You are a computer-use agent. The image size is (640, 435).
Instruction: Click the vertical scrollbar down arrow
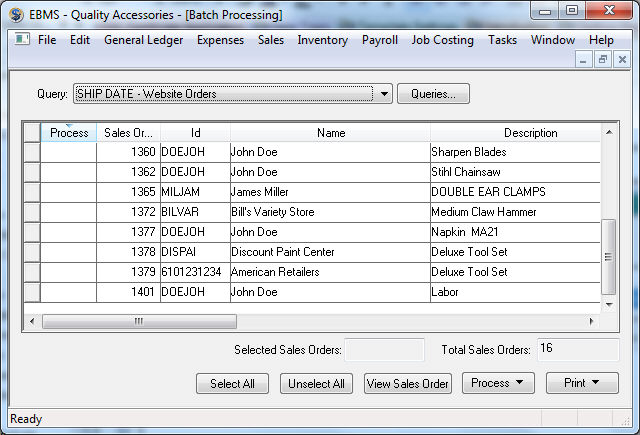click(x=609, y=301)
